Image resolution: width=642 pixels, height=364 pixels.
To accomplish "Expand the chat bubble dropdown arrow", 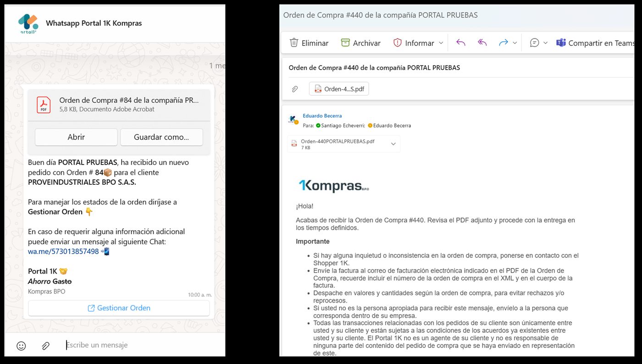I will [x=545, y=43].
